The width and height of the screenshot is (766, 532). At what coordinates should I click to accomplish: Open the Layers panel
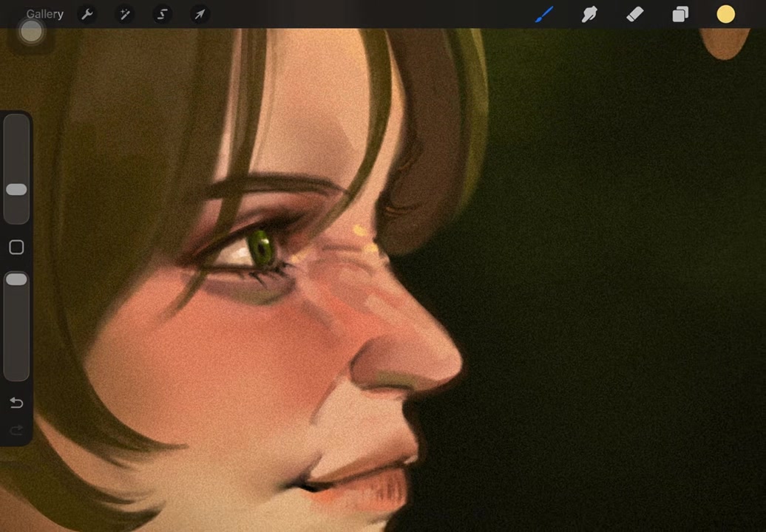tap(680, 14)
